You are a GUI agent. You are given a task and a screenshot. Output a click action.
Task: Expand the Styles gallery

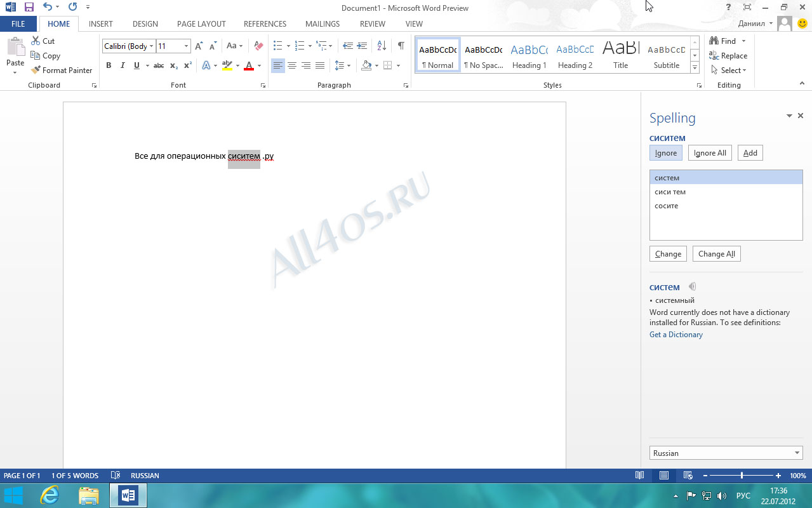pos(695,67)
